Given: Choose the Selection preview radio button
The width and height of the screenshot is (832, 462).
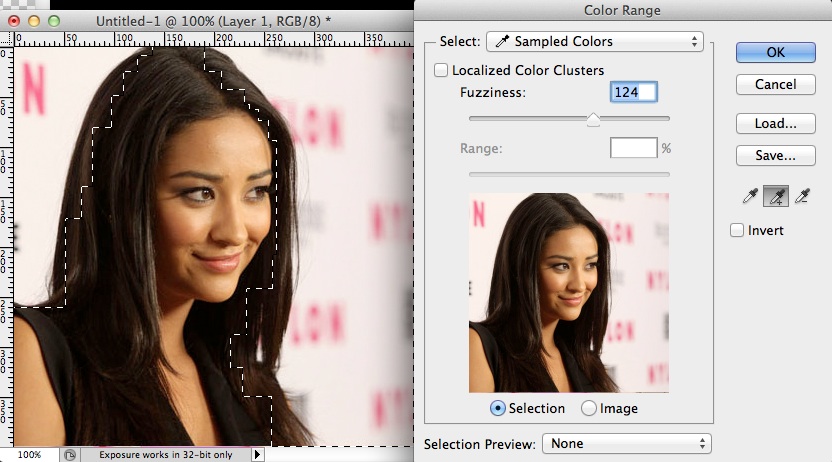Looking at the screenshot, I should coord(498,408).
